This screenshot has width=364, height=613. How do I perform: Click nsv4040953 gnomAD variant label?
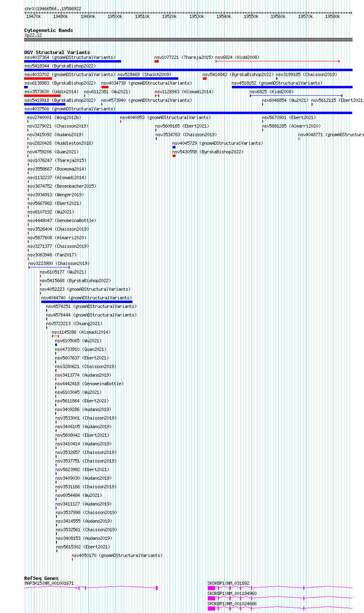tap(165, 118)
